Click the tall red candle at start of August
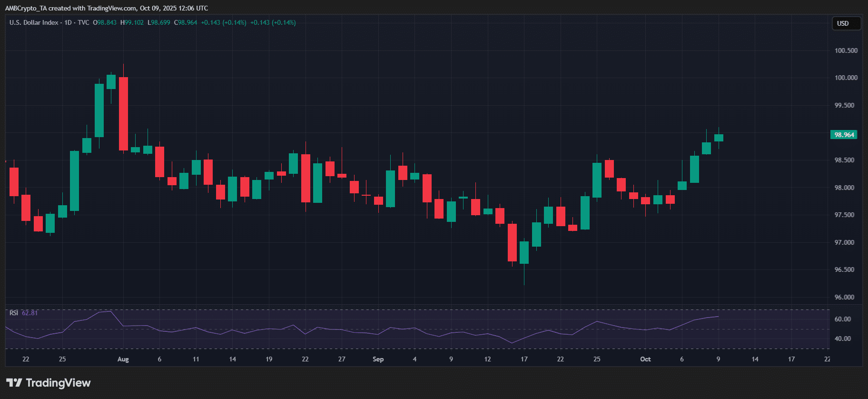Image resolution: width=868 pixels, height=399 pixels. pyautogui.click(x=123, y=113)
